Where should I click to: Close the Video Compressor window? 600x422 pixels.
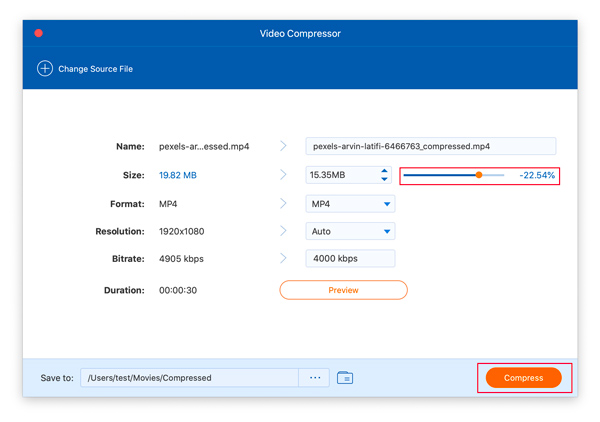click(39, 33)
